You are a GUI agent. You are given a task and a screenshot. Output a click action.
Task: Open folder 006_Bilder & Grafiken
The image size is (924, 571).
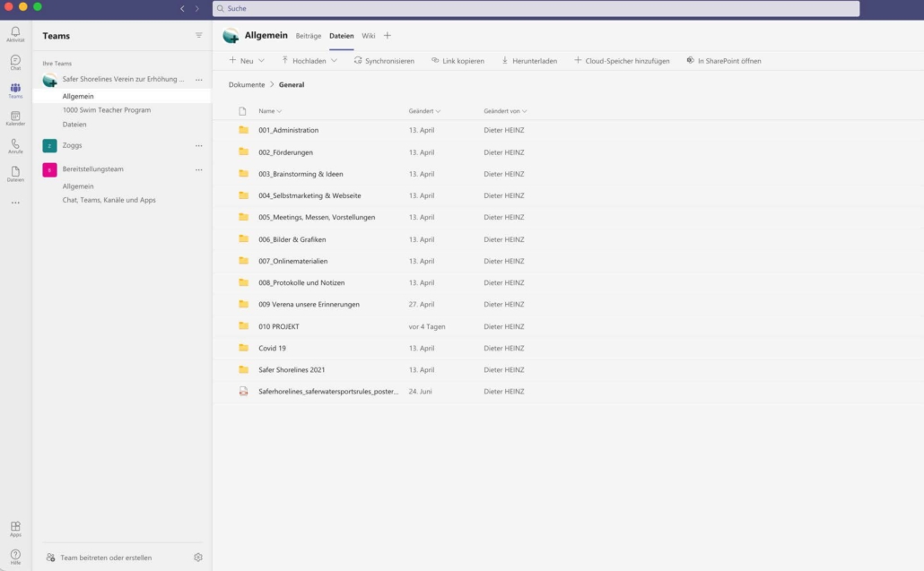pos(292,239)
